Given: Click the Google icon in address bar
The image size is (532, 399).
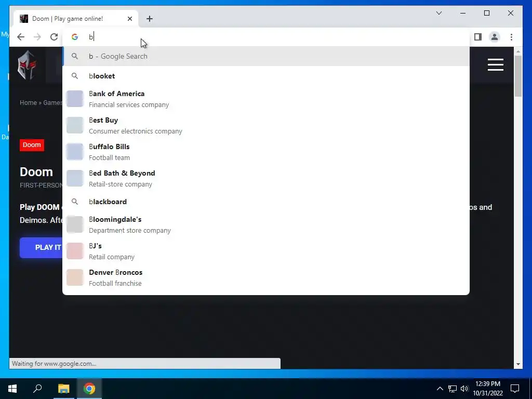Looking at the screenshot, I should [x=75, y=37].
